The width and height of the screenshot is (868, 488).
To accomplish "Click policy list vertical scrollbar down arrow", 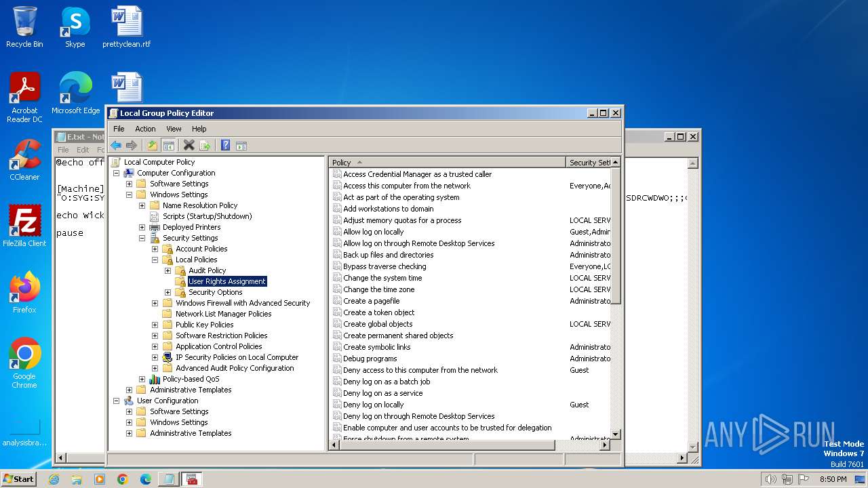I will tap(616, 434).
